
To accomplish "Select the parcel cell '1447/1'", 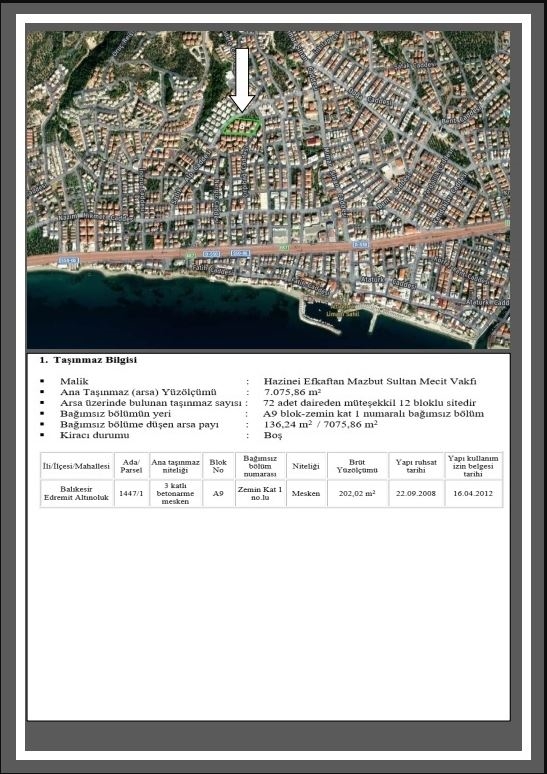I will [x=131, y=493].
